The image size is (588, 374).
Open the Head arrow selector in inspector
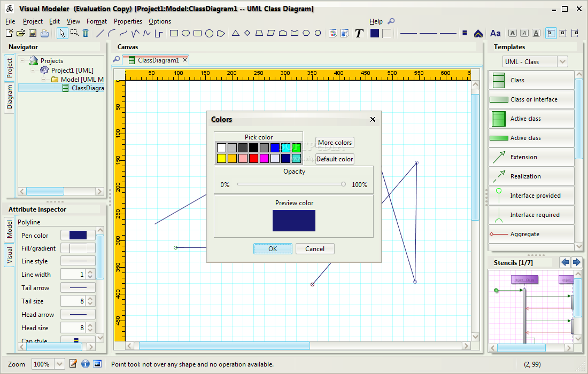click(78, 314)
